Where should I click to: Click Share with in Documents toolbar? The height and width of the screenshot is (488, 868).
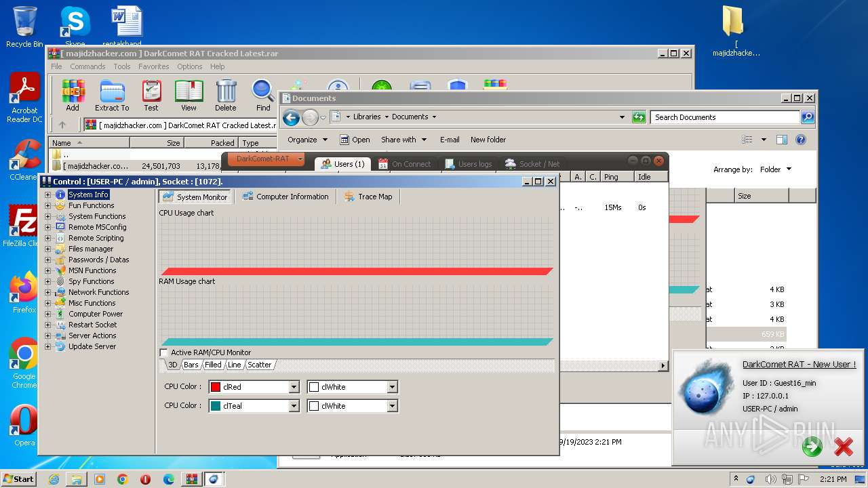[x=404, y=140]
